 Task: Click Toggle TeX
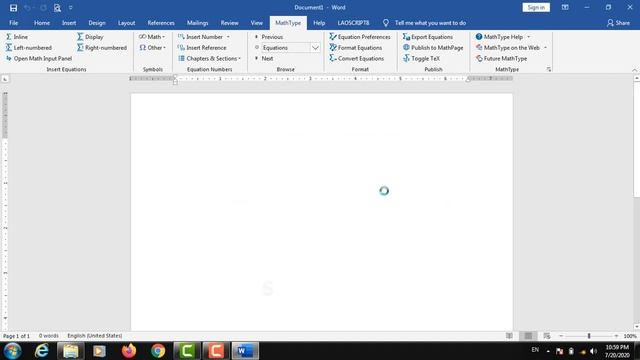click(x=421, y=59)
